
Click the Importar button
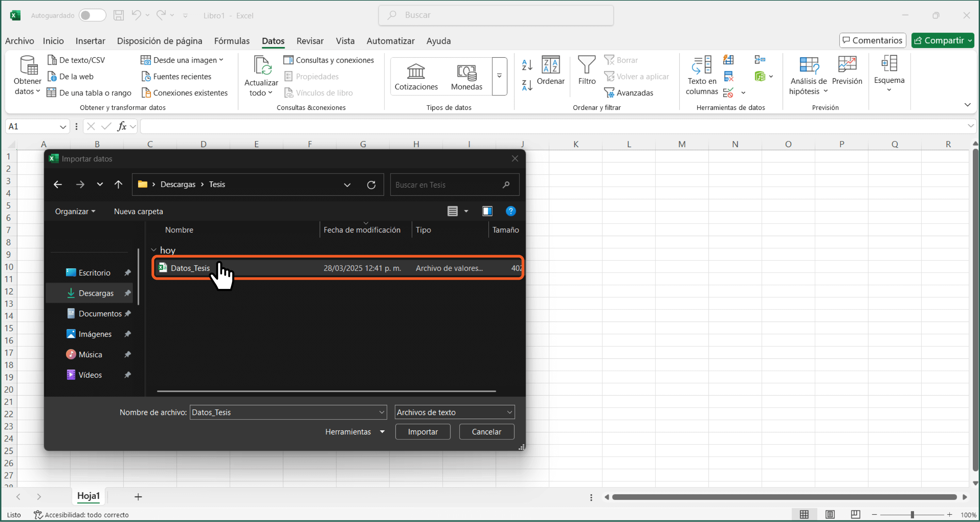coord(423,432)
